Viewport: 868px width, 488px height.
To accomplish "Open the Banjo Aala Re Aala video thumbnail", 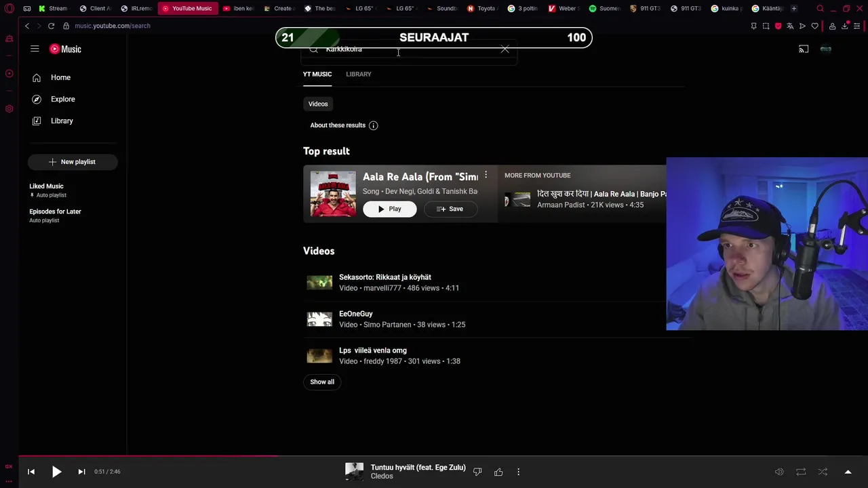I will pos(517,199).
